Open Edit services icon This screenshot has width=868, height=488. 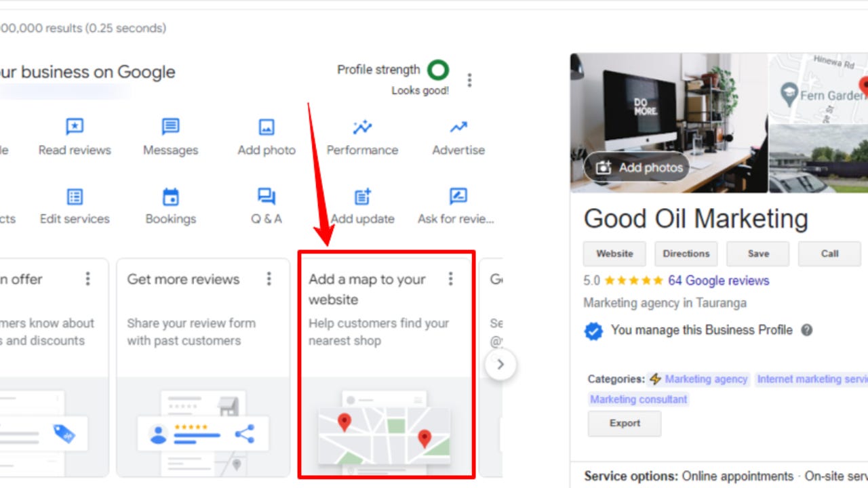tap(75, 197)
